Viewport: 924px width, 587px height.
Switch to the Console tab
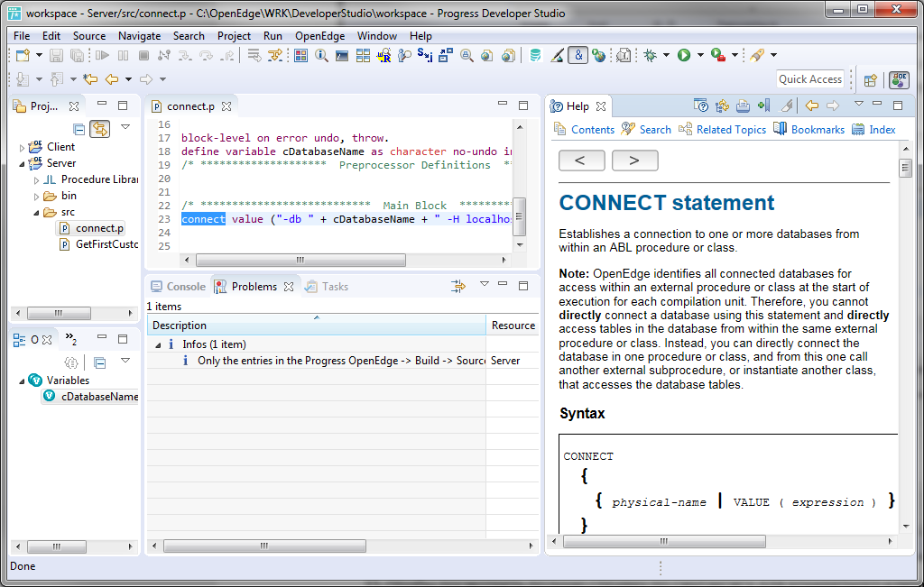click(x=179, y=287)
